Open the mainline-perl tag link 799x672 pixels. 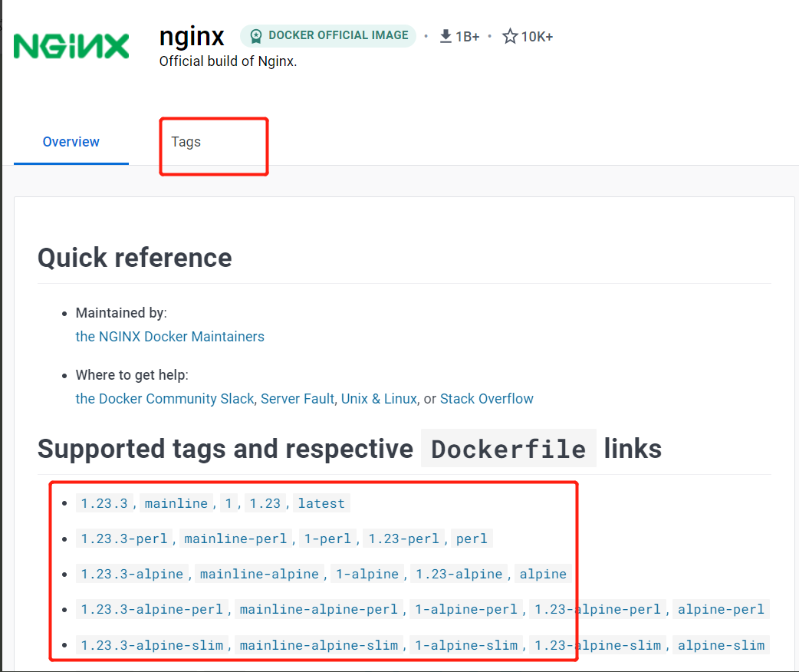(235, 539)
